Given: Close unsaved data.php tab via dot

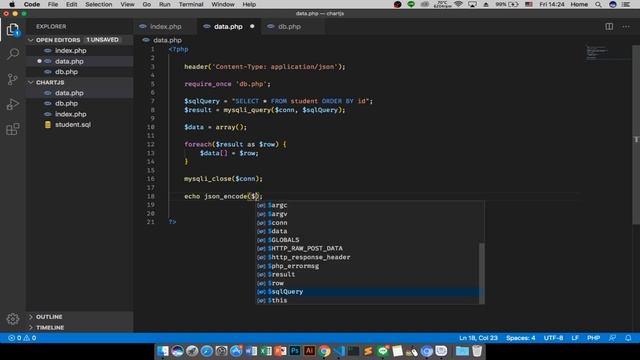Looking at the screenshot, I should pos(252,27).
